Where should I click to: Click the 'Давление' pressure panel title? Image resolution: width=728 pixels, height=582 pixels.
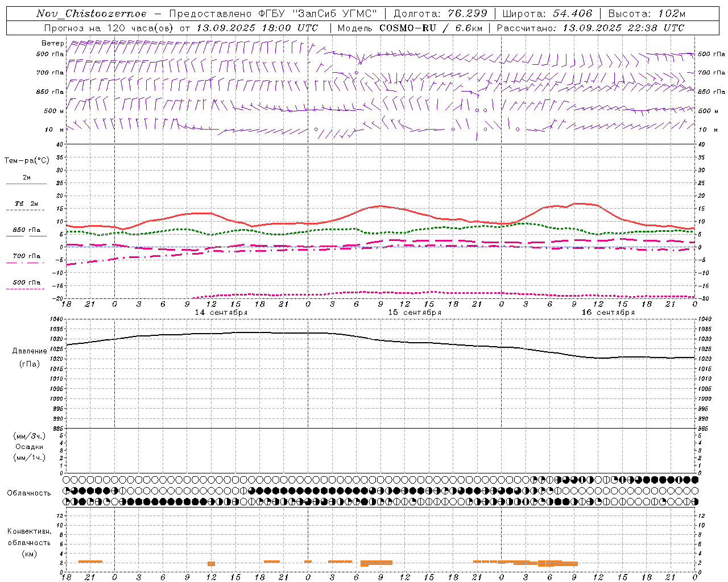click(x=30, y=351)
